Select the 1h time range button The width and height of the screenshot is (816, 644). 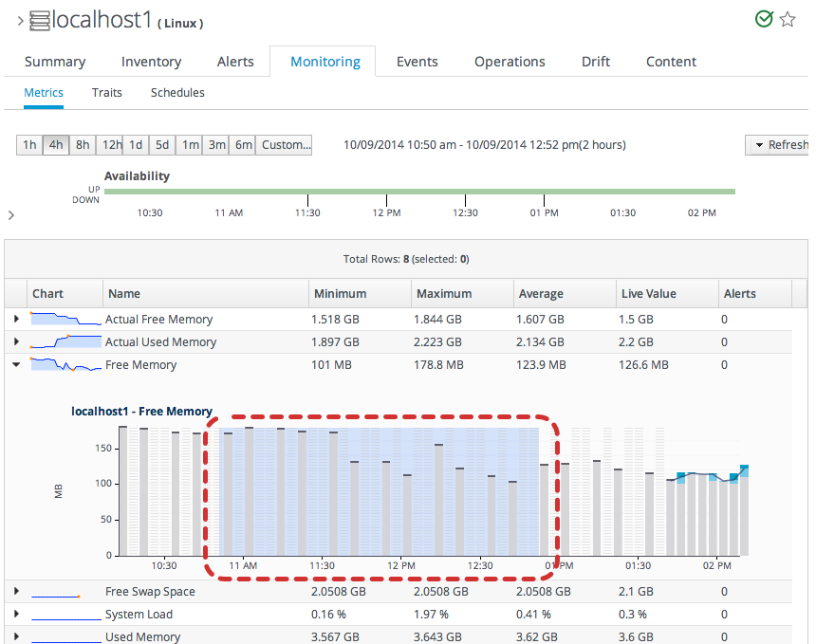pyautogui.click(x=29, y=145)
